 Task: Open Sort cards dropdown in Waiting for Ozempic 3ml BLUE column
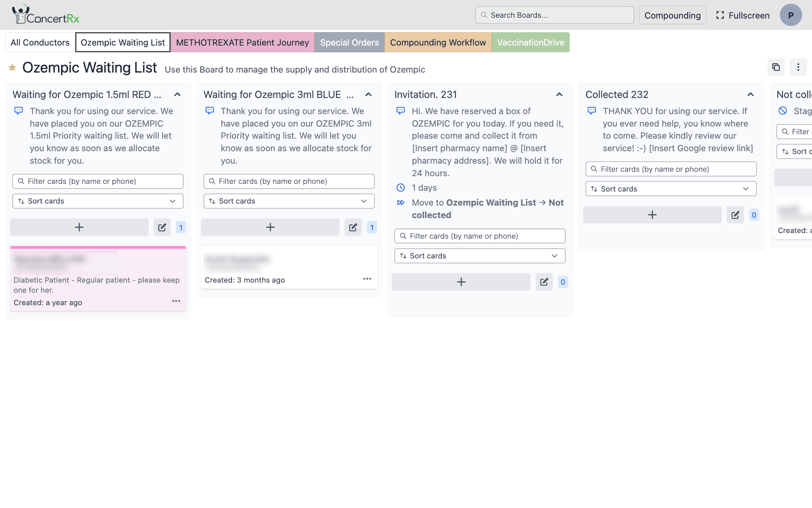click(289, 201)
